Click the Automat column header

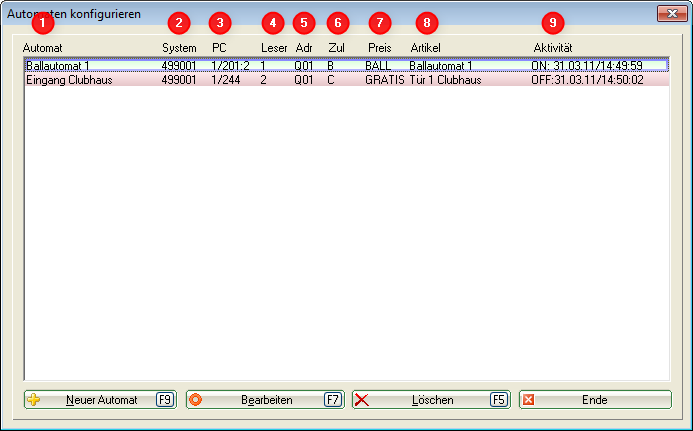42,48
